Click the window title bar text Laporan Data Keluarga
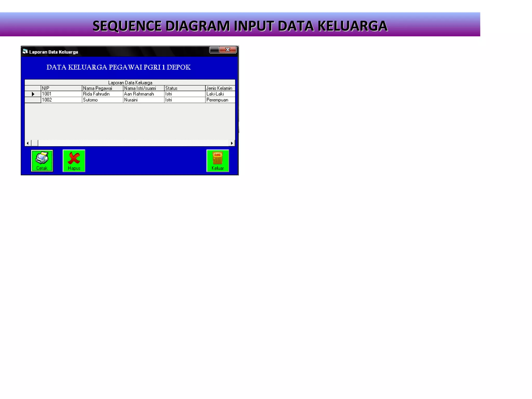532x399 pixels. (x=54, y=52)
